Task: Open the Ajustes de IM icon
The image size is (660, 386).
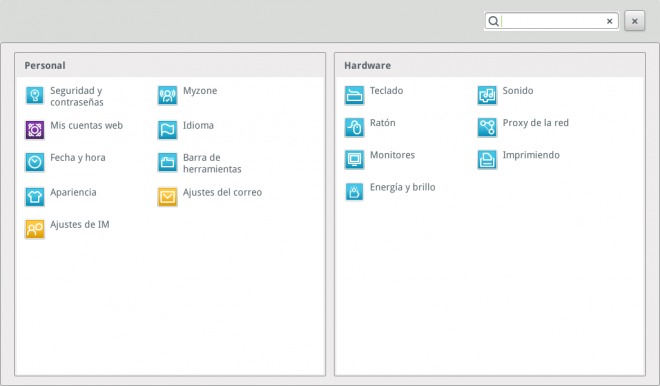Action: (x=35, y=229)
